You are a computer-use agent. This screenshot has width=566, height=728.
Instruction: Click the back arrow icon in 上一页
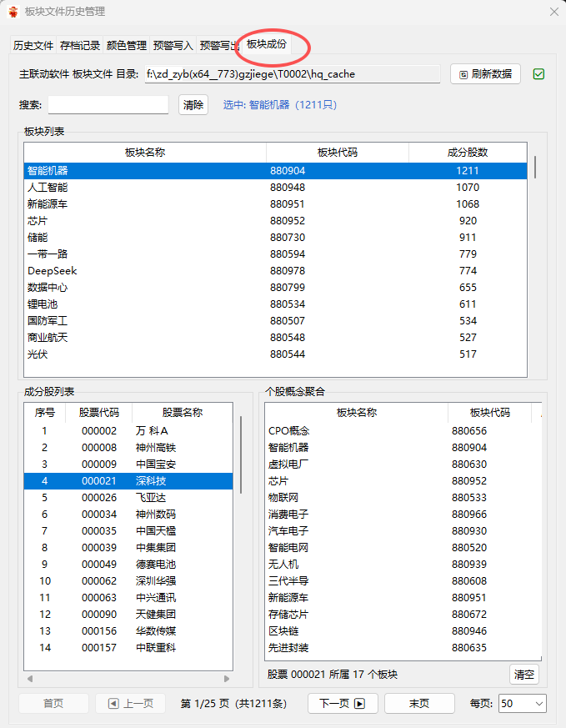pyautogui.click(x=113, y=704)
